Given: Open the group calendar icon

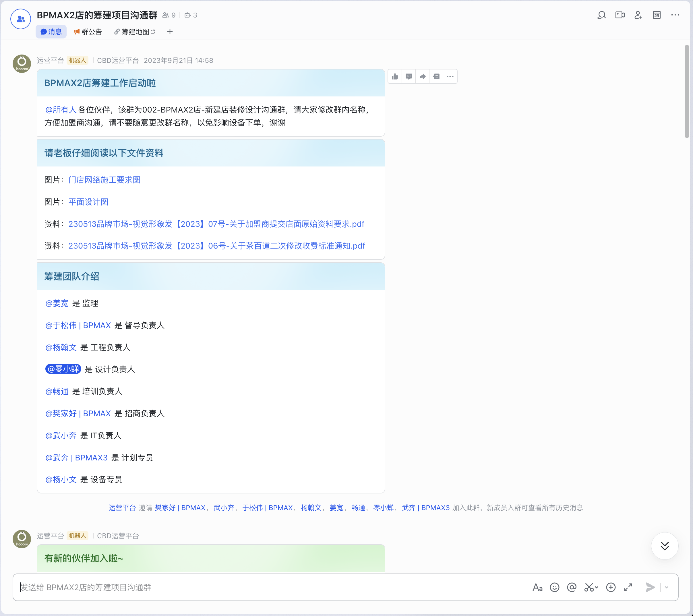Looking at the screenshot, I should tap(657, 15).
